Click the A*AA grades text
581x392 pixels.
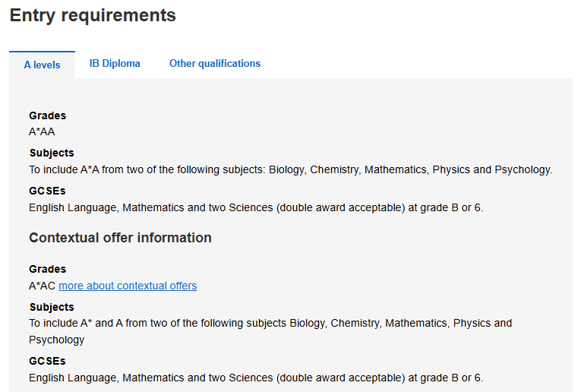(x=42, y=131)
